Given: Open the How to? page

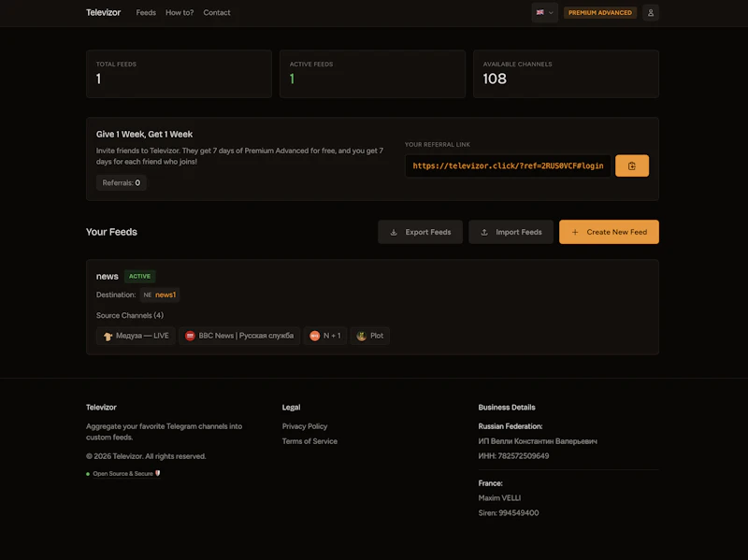Looking at the screenshot, I should (180, 13).
